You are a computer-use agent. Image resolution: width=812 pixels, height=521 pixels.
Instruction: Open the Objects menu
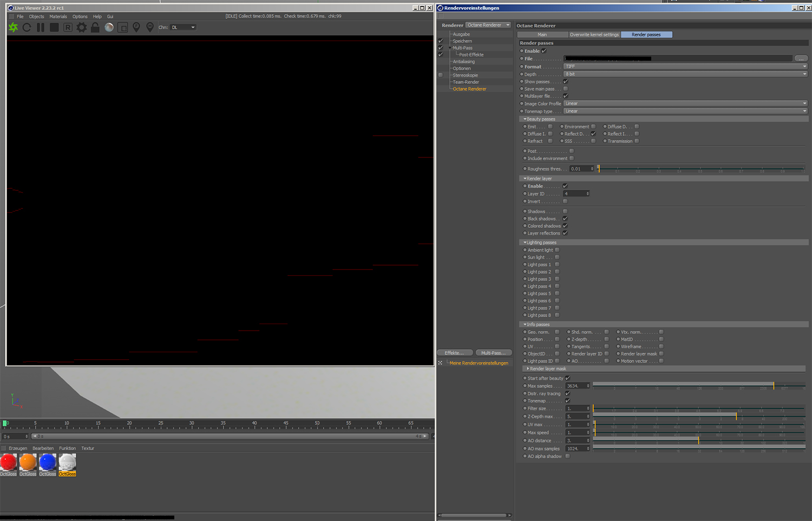[36, 16]
